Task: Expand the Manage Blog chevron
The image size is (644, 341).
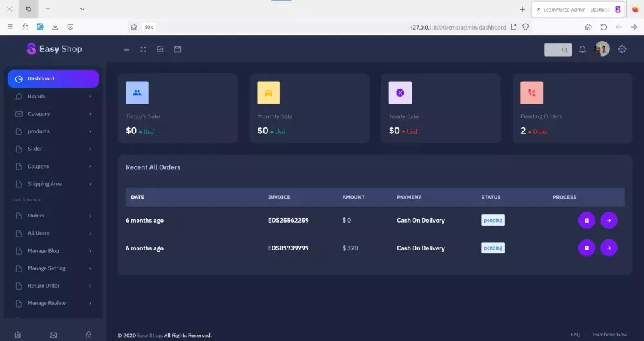Action: pyautogui.click(x=90, y=251)
